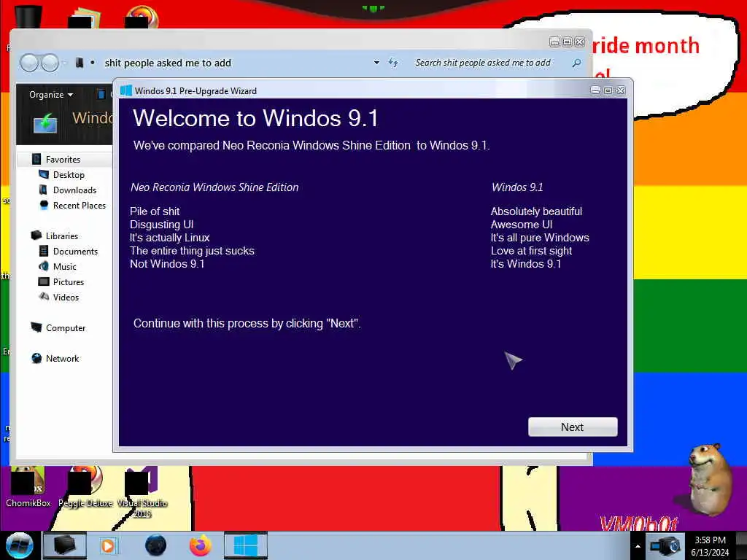The width and height of the screenshot is (747, 560).
Task: Click the search magnifier icon in Explorer
Action: [x=576, y=63]
